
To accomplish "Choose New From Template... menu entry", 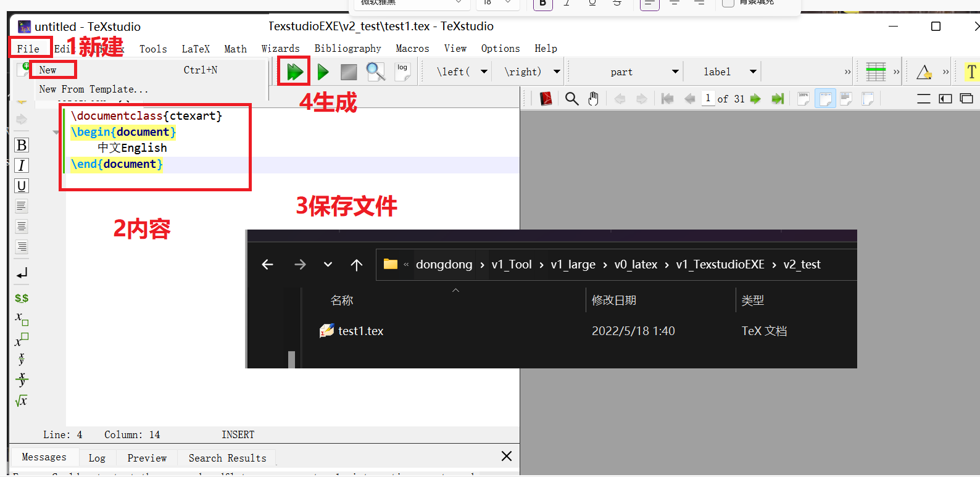I will (94, 89).
